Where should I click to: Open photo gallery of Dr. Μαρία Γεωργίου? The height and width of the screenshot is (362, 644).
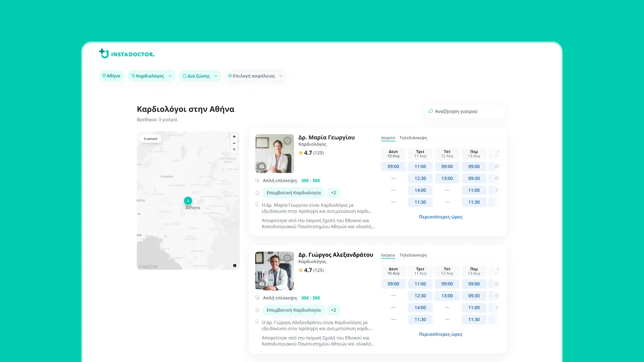pyautogui.click(x=262, y=166)
